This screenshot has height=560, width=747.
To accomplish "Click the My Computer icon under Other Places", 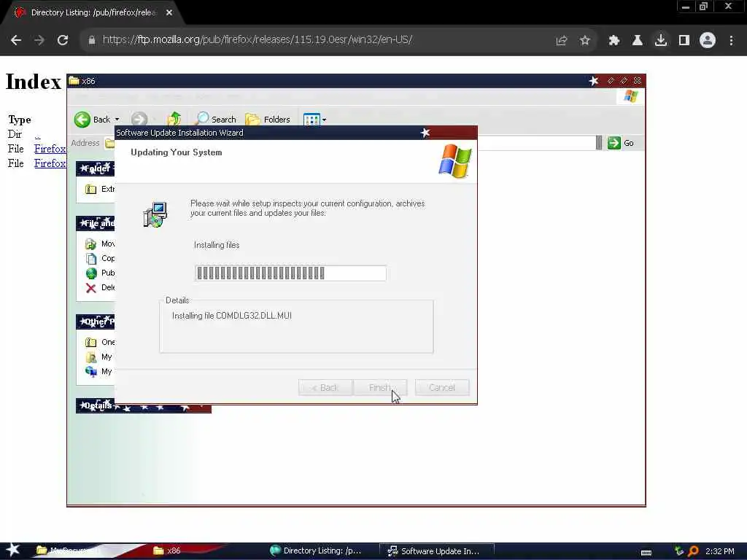I will click(x=90, y=371).
